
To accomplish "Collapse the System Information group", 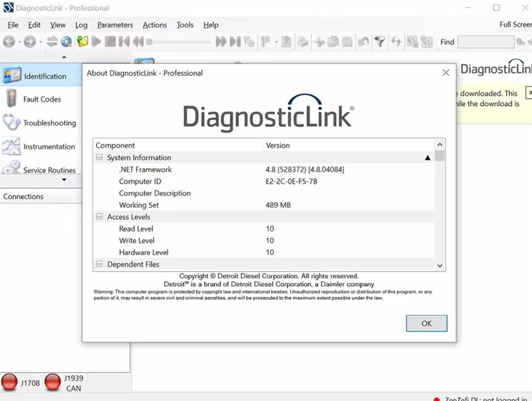I will click(x=99, y=157).
